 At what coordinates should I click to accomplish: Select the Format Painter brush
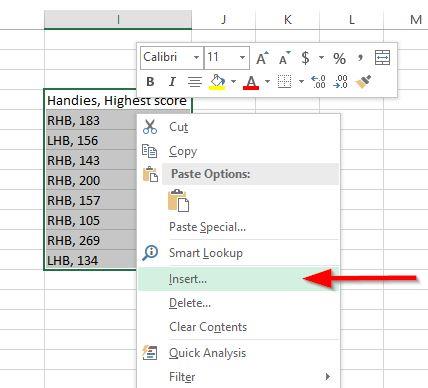(363, 82)
